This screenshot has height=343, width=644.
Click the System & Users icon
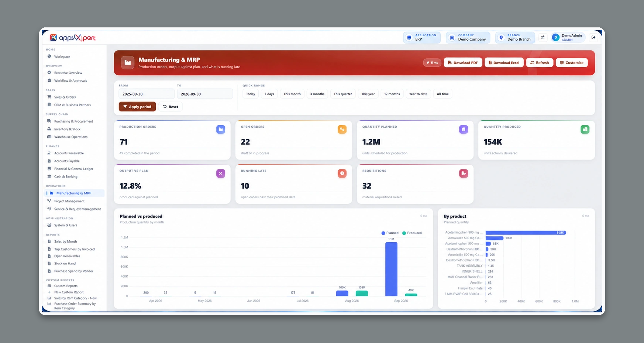(x=49, y=225)
